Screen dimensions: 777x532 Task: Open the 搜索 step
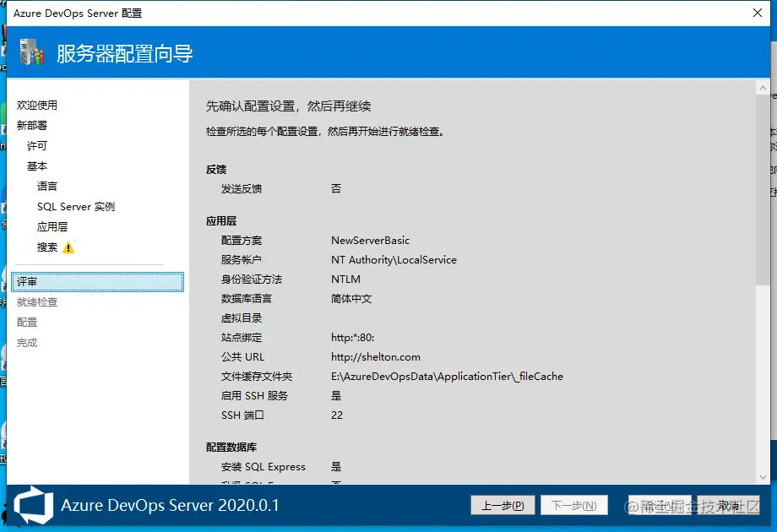pyautogui.click(x=47, y=247)
